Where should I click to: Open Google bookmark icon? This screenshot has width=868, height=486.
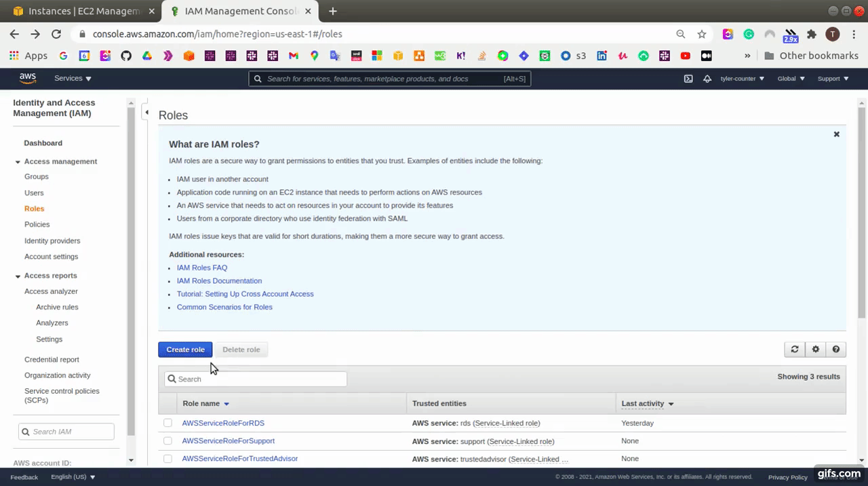point(63,56)
